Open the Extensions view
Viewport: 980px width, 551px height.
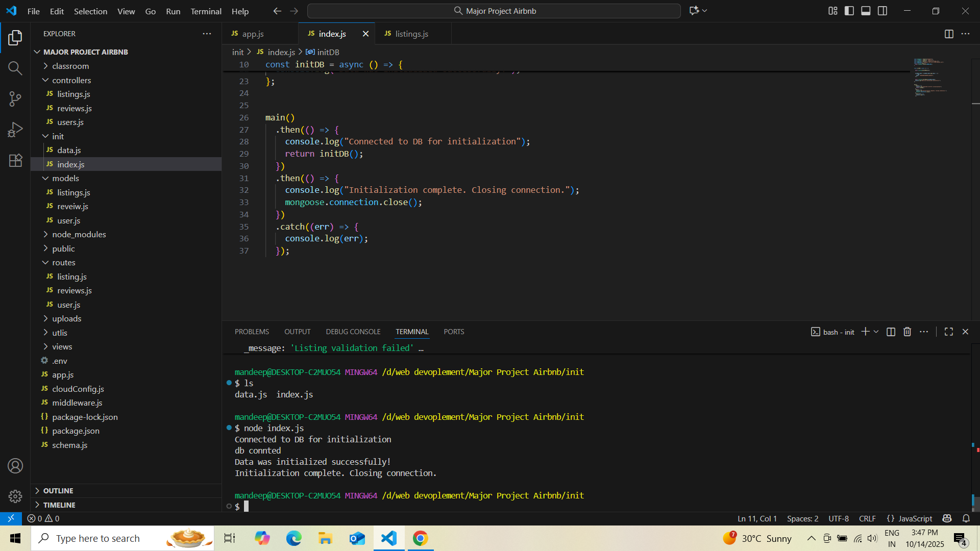point(15,160)
